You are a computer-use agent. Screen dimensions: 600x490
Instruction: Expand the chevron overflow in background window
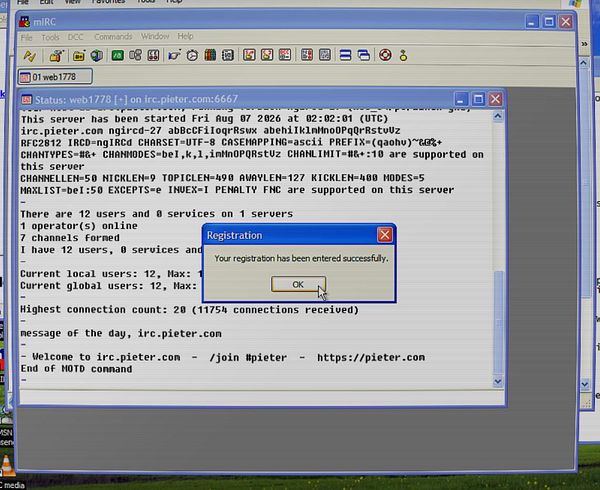584,44
